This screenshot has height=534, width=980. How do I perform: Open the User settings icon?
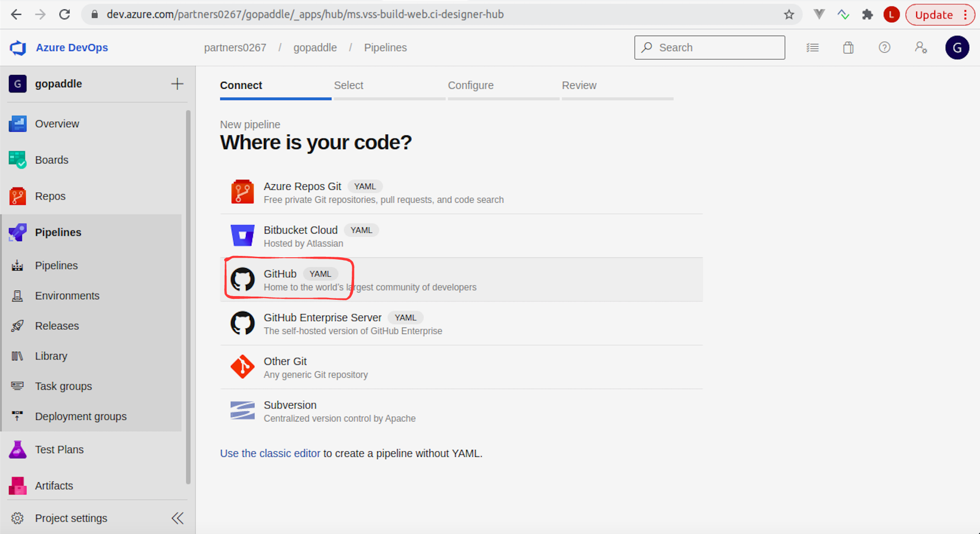[x=921, y=48]
